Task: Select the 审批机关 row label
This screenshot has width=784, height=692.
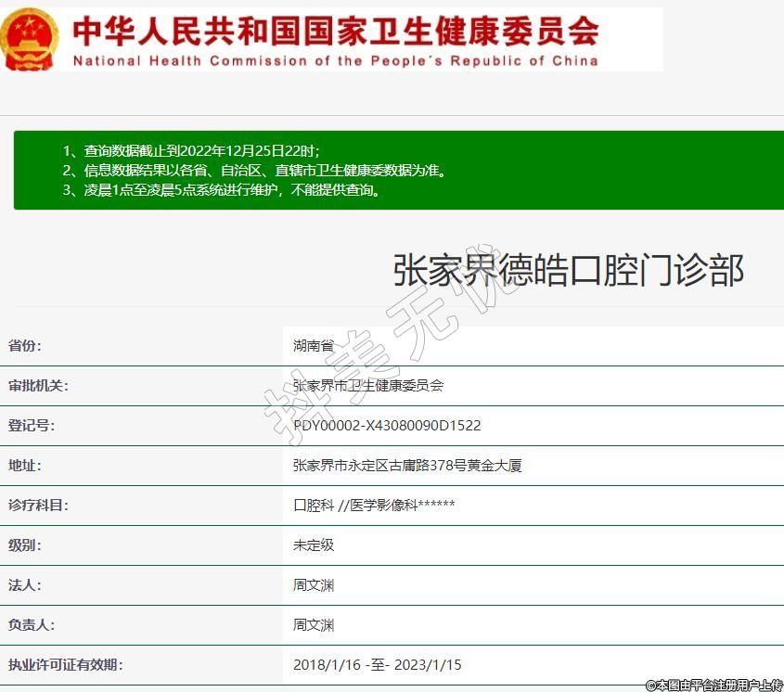Action: (x=38, y=386)
